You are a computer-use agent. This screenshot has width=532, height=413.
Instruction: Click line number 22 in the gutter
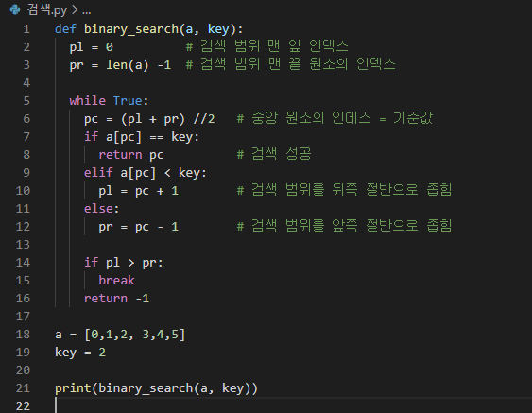[23, 405]
